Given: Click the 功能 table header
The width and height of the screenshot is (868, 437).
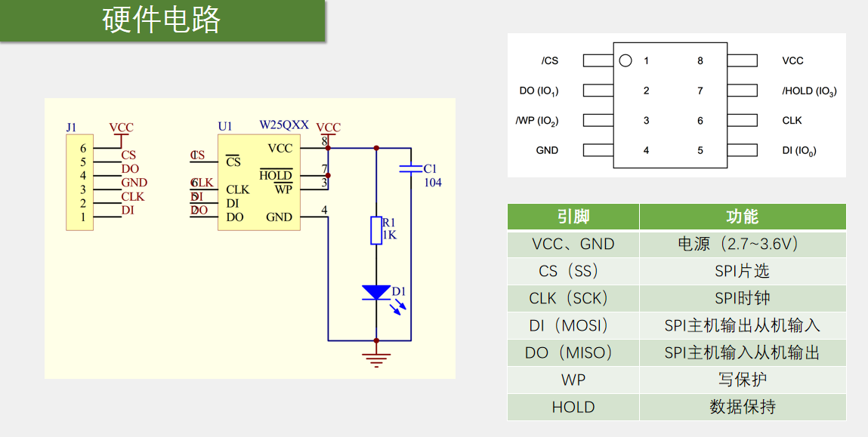Looking at the screenshot, I should click(x=743, y=217).
